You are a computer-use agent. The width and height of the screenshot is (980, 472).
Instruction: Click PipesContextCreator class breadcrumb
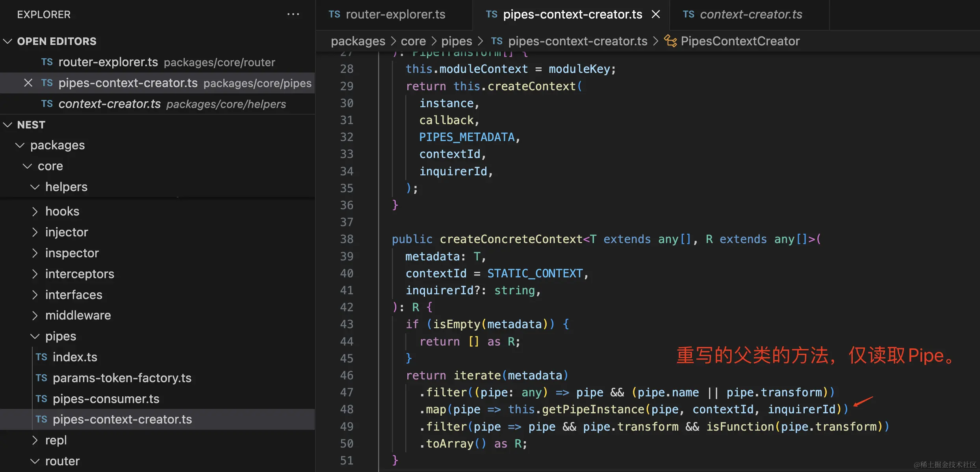click(x=740, y=41)
